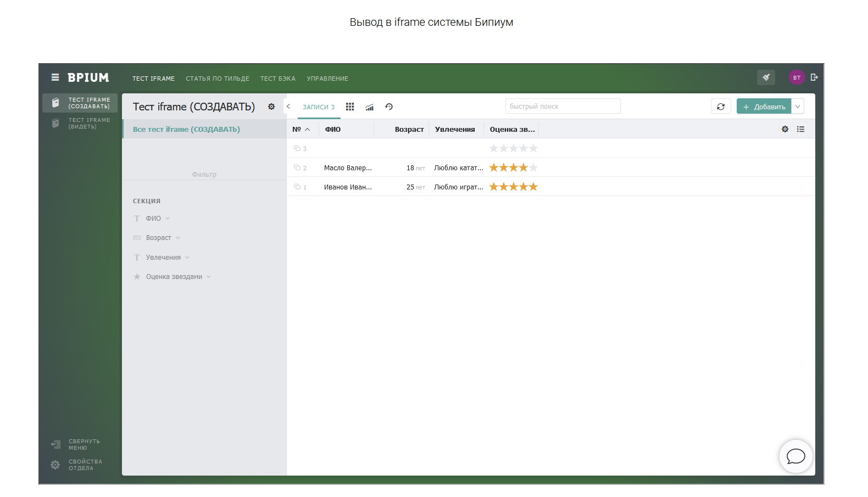Collapse the sidebar with the left chevron
Viewport: 868px width, 497px height.
pyautogui.click(x=288, y=107)
